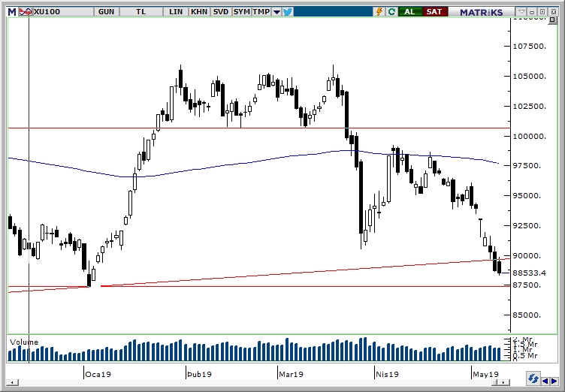Click the 88533.4 last price label
The width and height of the screenshot is (565, 392).
pos(530,273)
